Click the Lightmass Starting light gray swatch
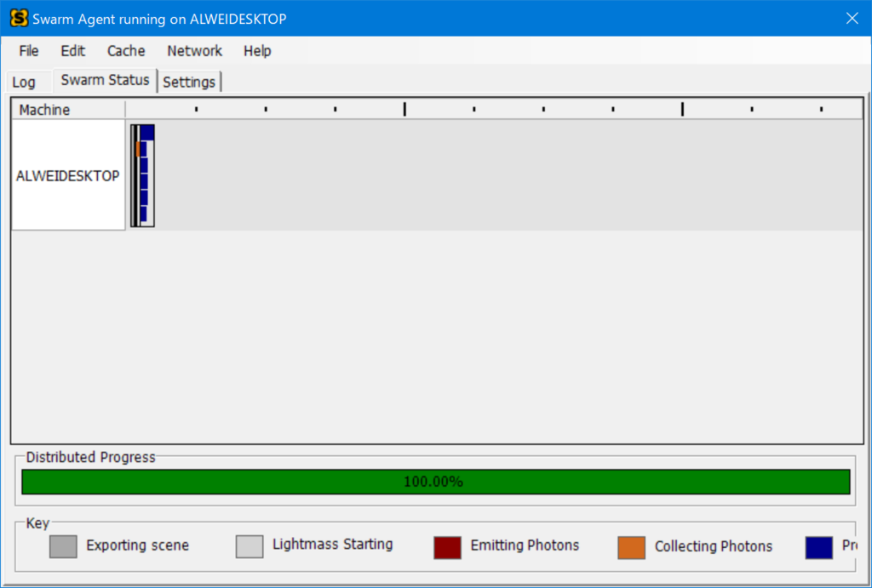Viewport: 872px width, 588px height. (x=250, y=546)
